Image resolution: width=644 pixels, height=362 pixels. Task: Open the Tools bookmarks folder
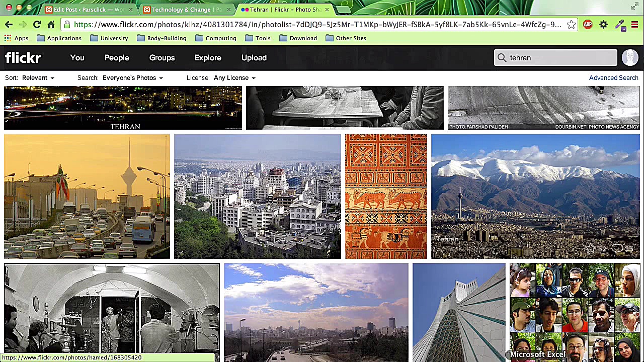(258, 38)
